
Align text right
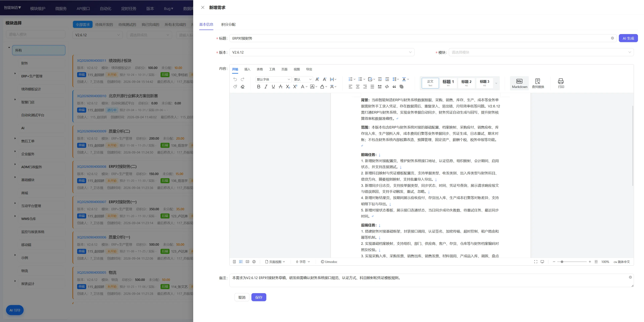click(x=365, y=87)
